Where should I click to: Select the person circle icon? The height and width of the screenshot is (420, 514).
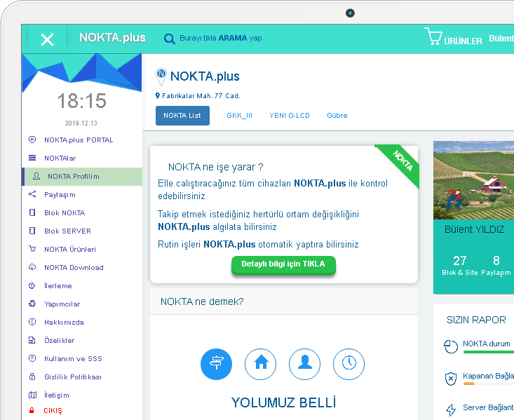click(x=305, y=364)
